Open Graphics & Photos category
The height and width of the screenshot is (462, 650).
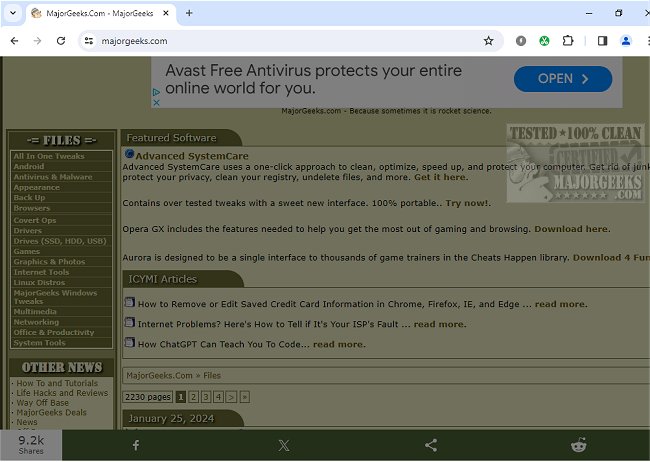[49, 262]
